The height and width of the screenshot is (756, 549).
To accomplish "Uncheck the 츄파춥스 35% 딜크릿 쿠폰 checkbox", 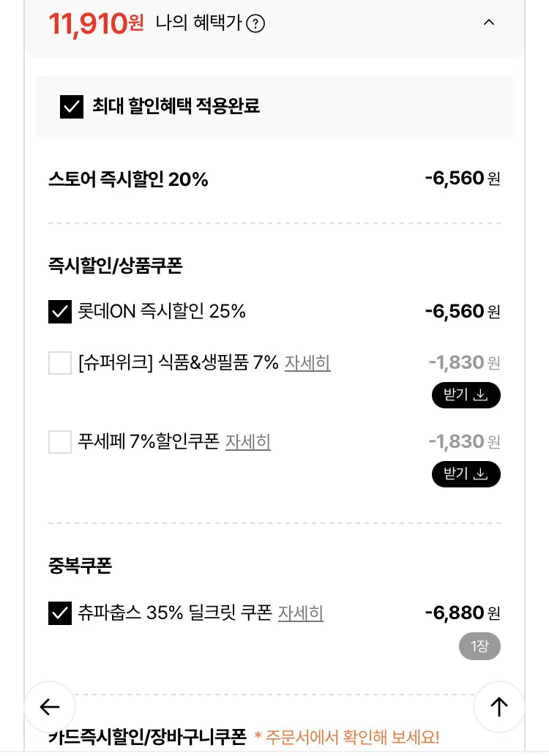I will pyautogui.click(x=59, y=613).
